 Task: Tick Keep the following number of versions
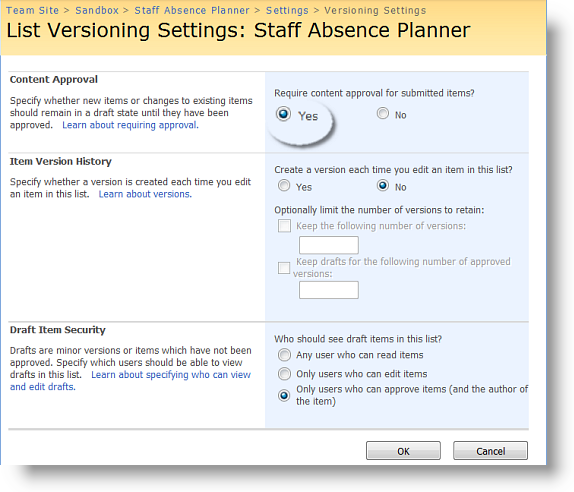pos(284,226)
